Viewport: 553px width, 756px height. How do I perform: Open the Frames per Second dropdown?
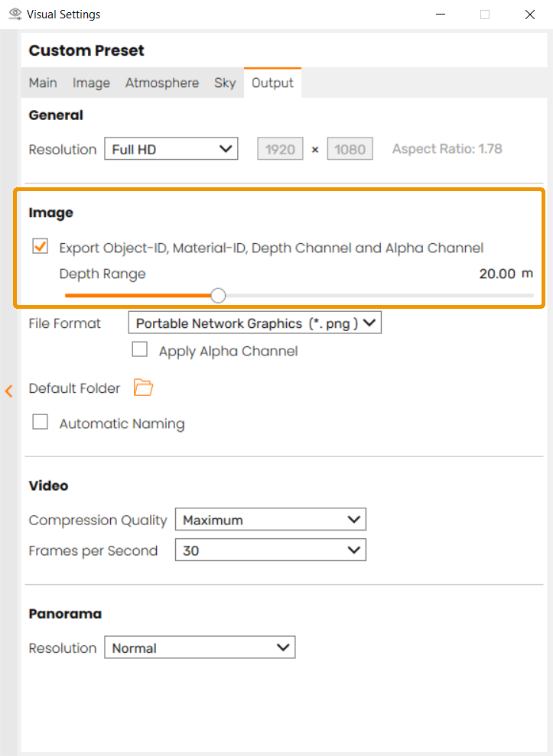pos(270,550)
